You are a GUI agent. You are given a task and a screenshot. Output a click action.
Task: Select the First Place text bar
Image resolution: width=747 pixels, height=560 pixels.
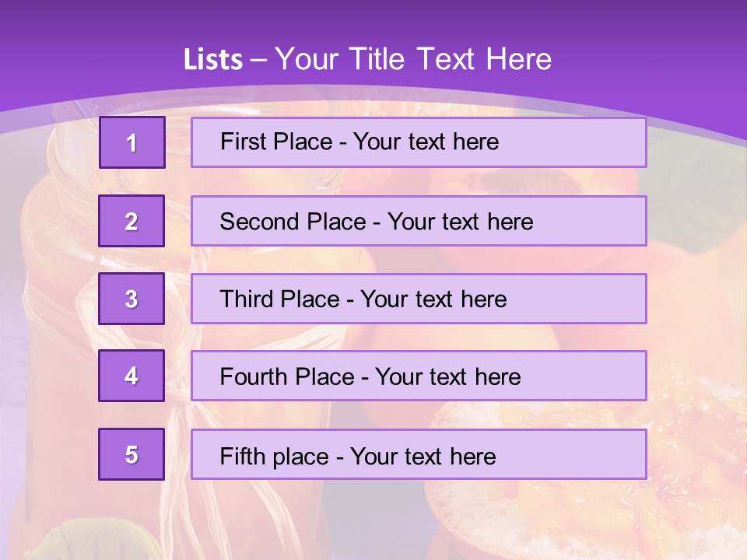[x=419, y=142]
